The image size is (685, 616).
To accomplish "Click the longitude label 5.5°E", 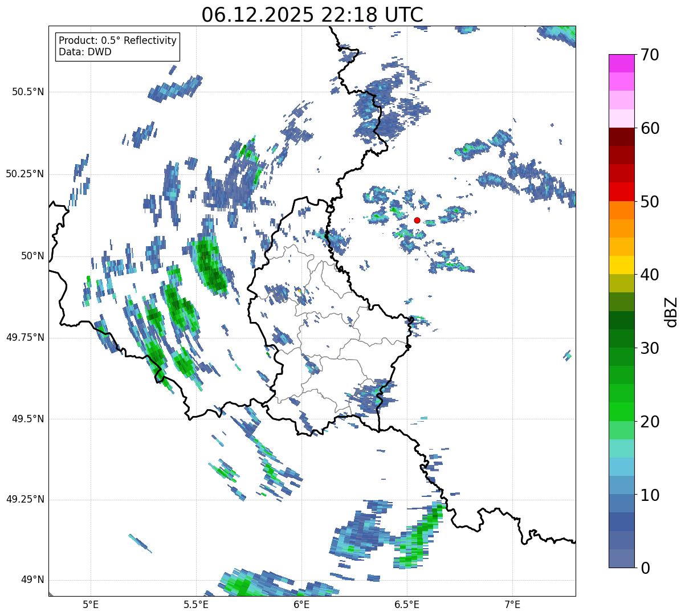I will [196, 604].
